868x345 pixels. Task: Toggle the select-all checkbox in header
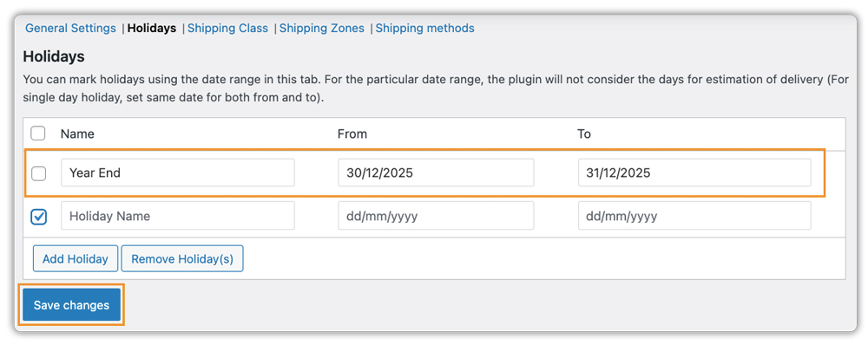(x=38, y=133)
